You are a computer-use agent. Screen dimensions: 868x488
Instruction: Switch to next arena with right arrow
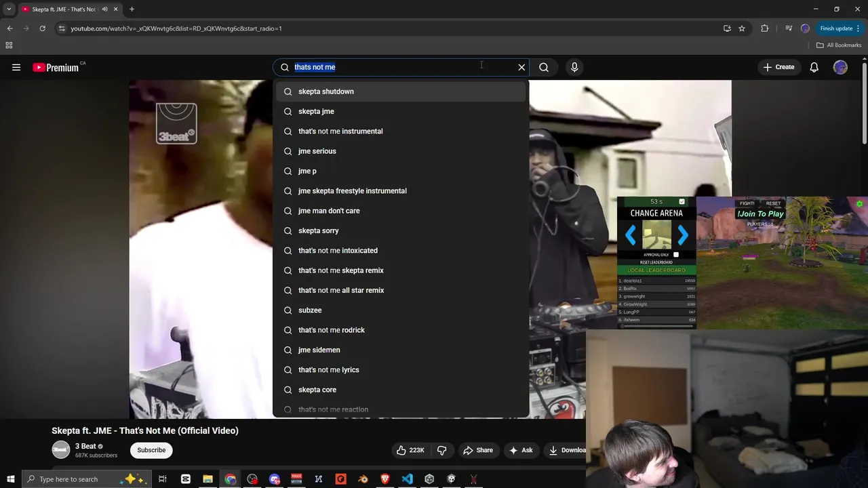click(683, 236)
